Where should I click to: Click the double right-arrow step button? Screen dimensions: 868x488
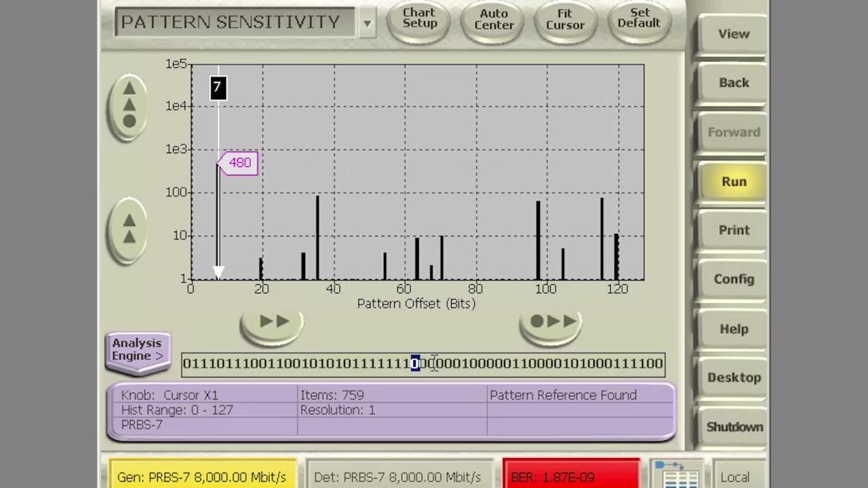[273, 322]
